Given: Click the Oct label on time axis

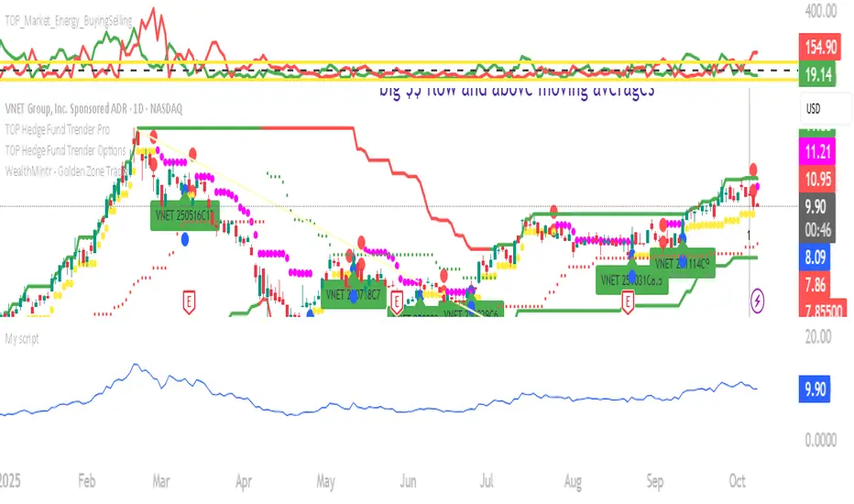Looking at the screenshot, I should click(737, 480).
